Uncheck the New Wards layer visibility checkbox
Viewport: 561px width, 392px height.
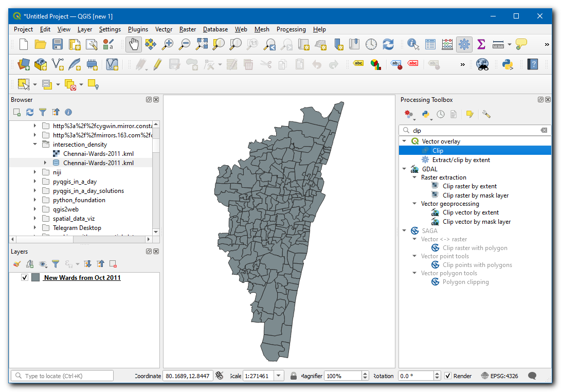tap(24, 278)
